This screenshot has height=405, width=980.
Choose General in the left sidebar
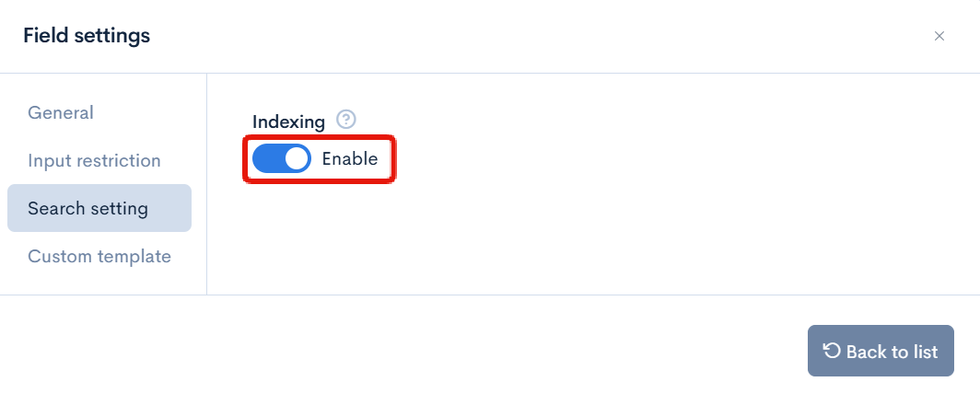coord(61,112)
